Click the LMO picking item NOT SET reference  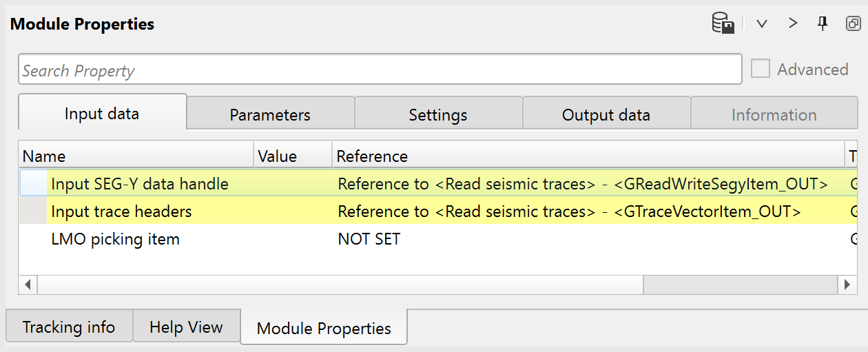pyautogui.click(x=369, y=239)
